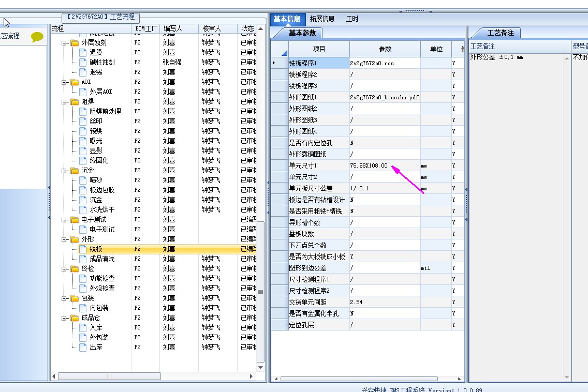Click the document icon beside 出库
Screen dimensions: 588x392
point(83,347)
